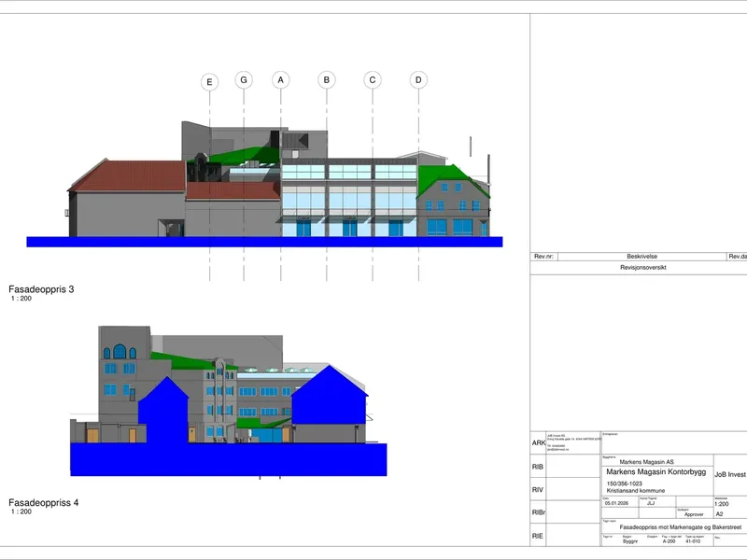Click the 1 : 200 scale under Fasadeoppris 3

(x=21, y=299)
